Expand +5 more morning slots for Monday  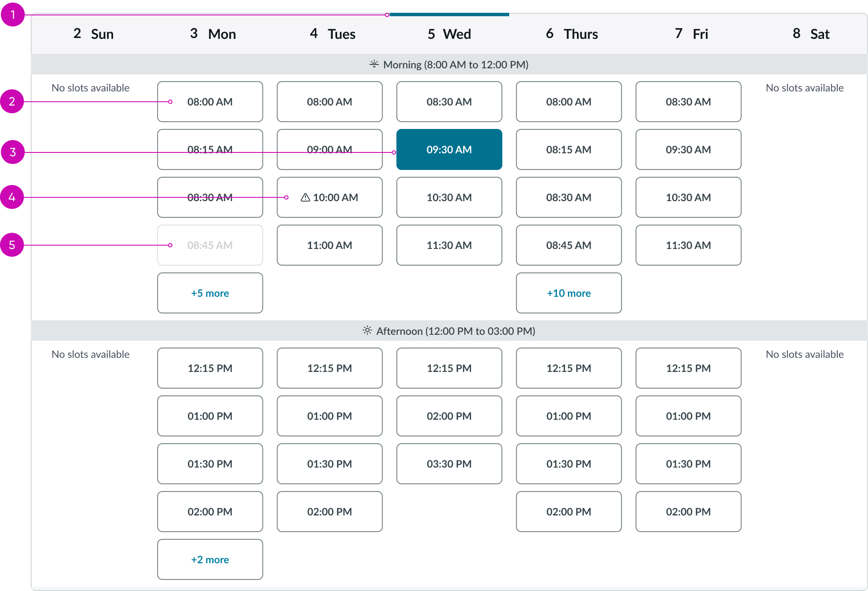(210, 293)
